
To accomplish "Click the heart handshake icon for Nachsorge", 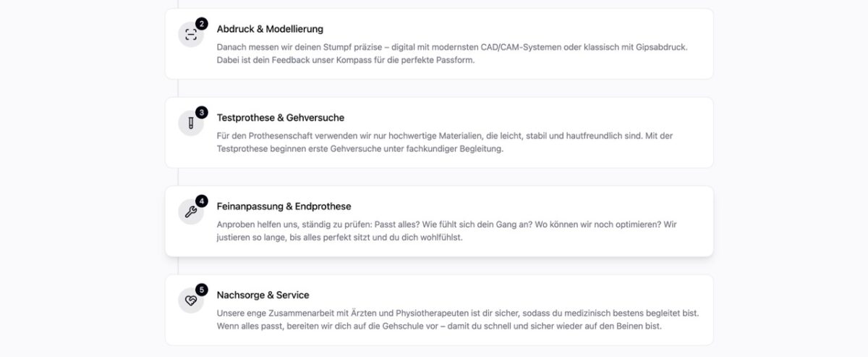I will (x=191, y=301).
